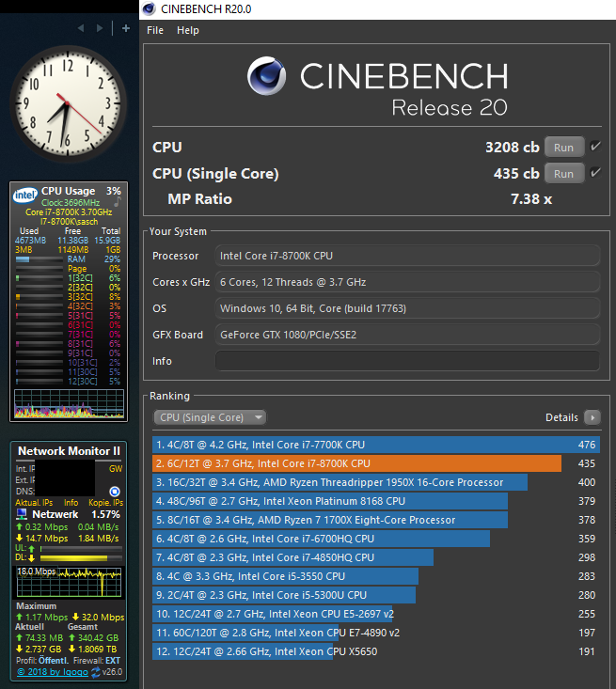Select ranking row 'Intel Xeon CPU E5-2697 v2'
The width and height of the screenshot is (616, 689).
[376, 614]
